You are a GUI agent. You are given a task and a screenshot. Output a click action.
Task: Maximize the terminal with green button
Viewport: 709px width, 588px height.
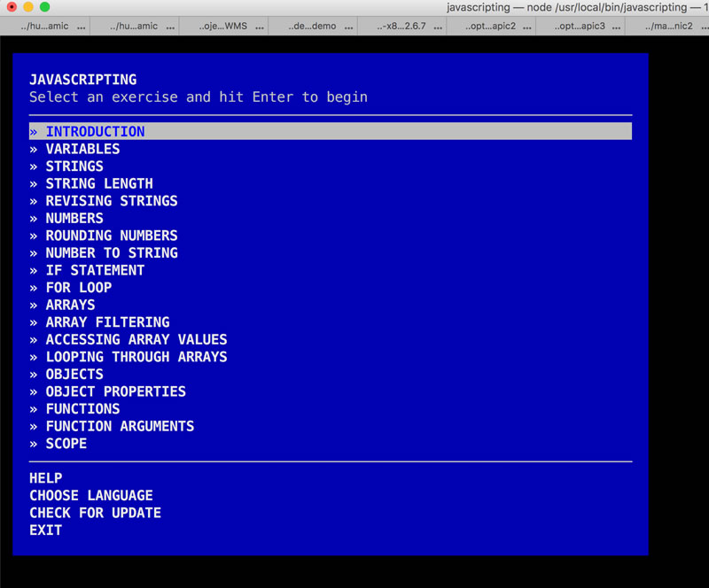44,7
